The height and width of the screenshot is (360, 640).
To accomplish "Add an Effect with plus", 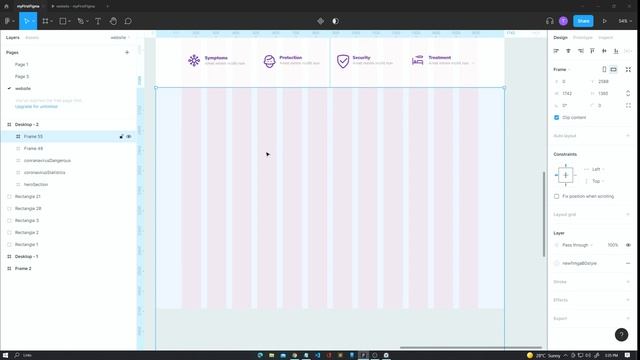I will [628, 300].
